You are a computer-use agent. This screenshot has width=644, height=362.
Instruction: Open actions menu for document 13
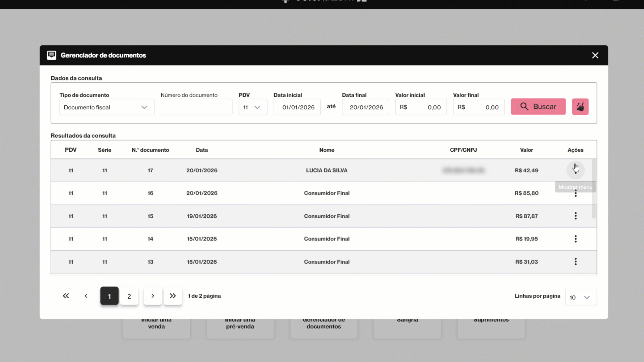tap(575, 262)
